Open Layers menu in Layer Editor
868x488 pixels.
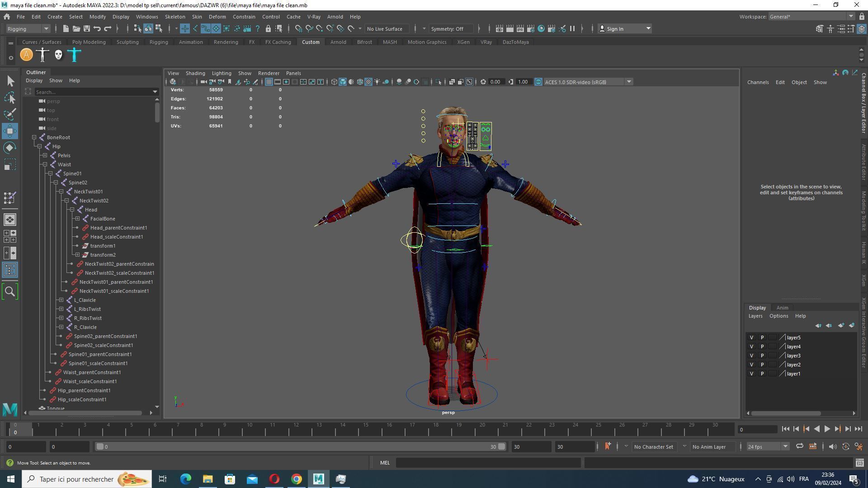(x=755, y=316)
